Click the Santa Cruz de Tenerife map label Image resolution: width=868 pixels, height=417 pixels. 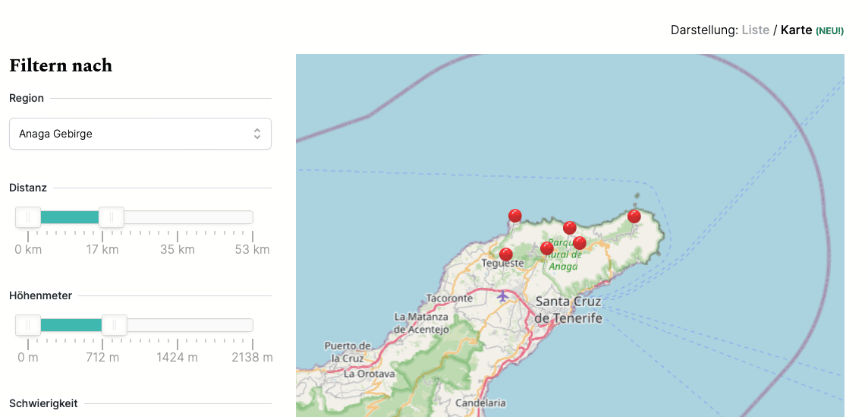click(x=568, y=309)
